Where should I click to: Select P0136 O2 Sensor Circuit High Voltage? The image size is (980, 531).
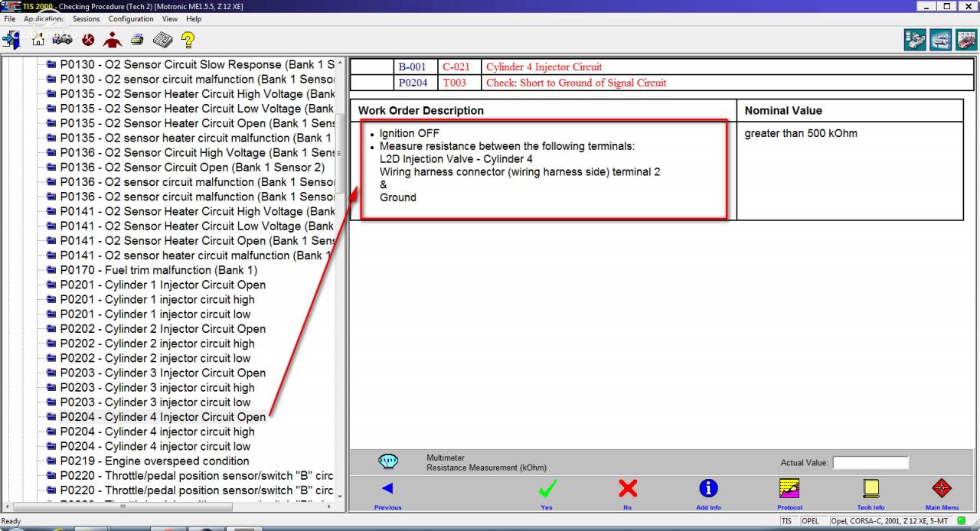click(198, 152)
